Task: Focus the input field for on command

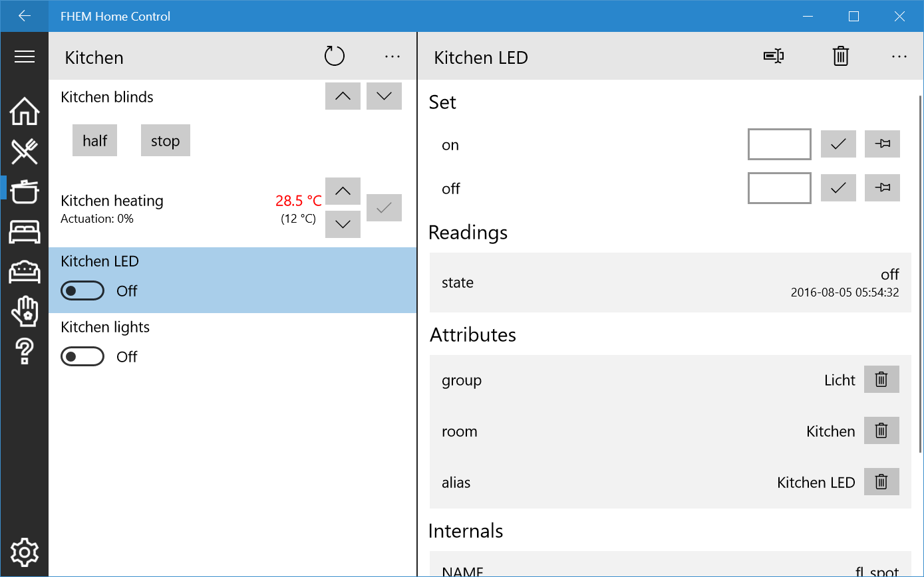Action: point(780,144)
